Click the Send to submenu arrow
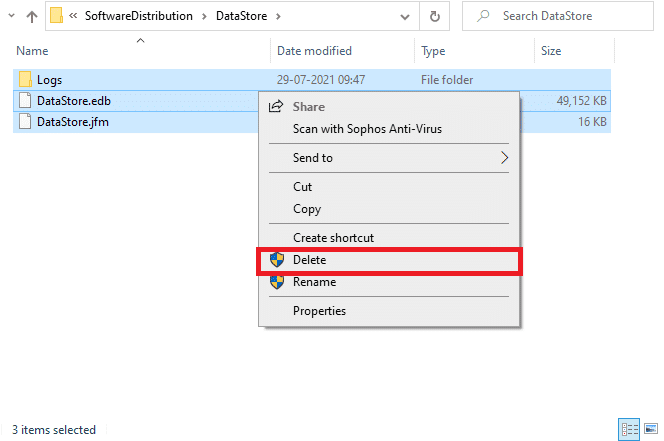664x441 pixels. pos(504,158)
